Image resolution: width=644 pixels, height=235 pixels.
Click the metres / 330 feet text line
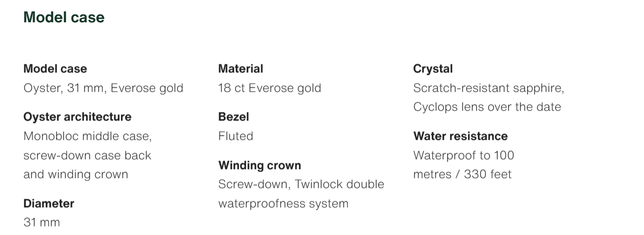point(462,174)
